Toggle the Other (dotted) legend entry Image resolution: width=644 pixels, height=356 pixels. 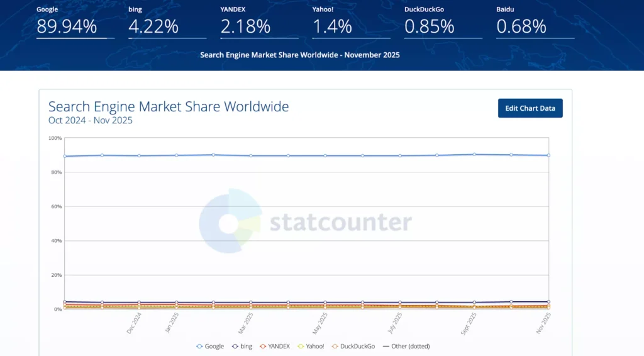click(406, 346)
